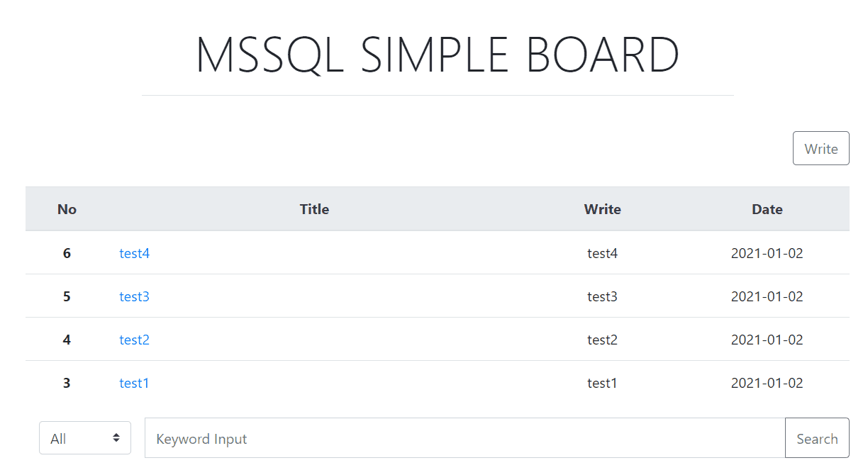Click the No column header
The width and height of the screenshot is (868, 475).
(x=67, y=209)
